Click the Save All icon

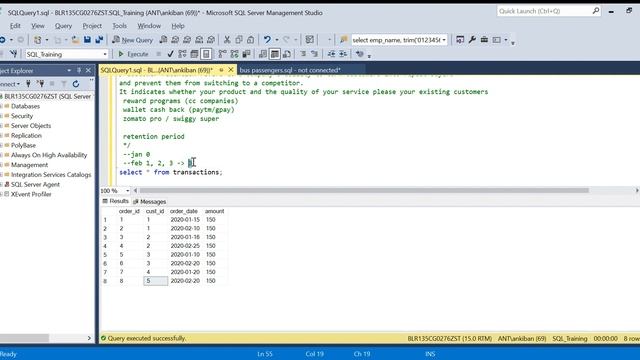[x=99, y=40]
